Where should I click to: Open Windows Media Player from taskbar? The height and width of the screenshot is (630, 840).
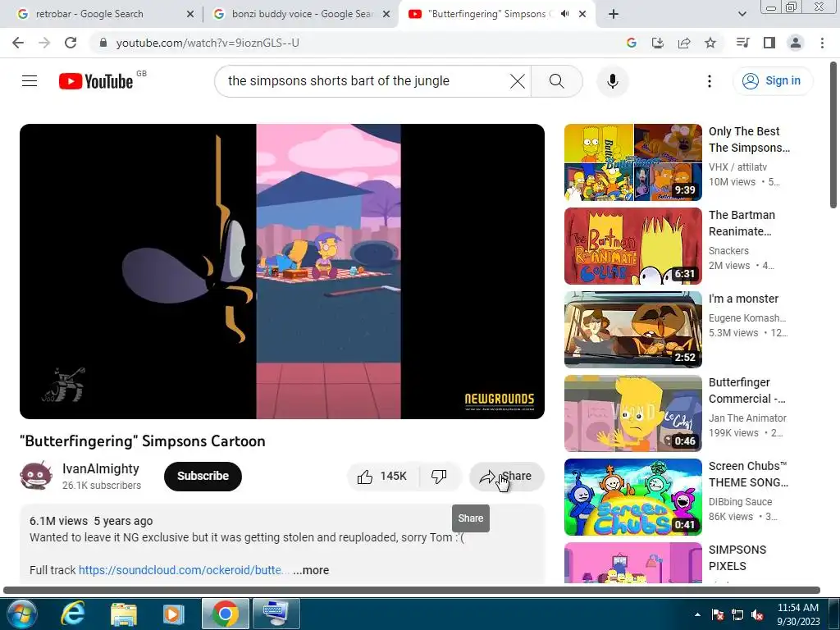pos(173,614)
